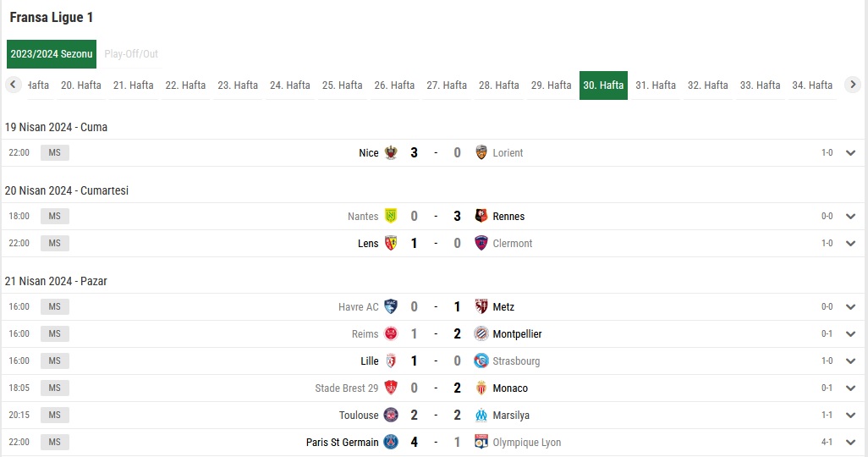Show earlier weeks with left arrow
Image resolution: width=868 pixels, height=457 pixels.
click(x=13, y=85)
